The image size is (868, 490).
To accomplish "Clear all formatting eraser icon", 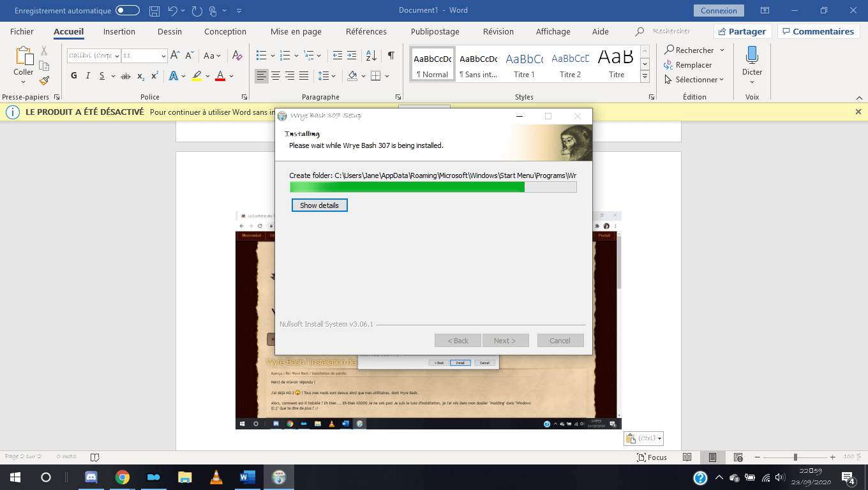I will (237, 56).
